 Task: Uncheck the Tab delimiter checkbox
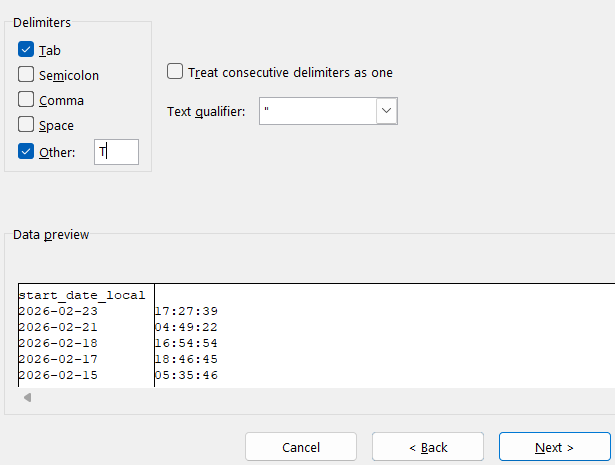pos(26,49)
